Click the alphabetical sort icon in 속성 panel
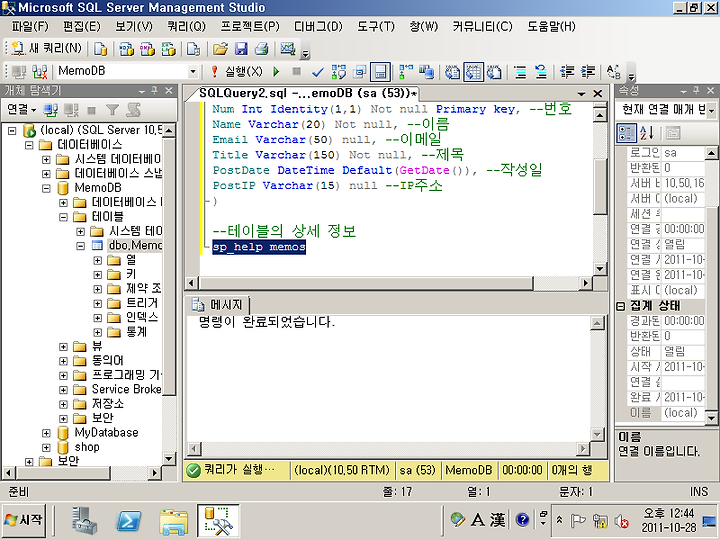 tap(647, 133)
